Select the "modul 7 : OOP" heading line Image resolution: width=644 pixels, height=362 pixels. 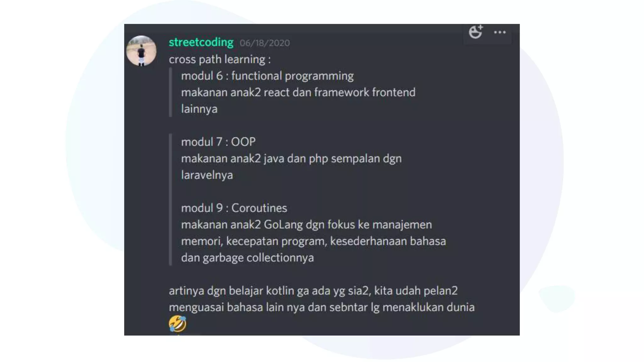pyautogui.click(x=218, y=142)
